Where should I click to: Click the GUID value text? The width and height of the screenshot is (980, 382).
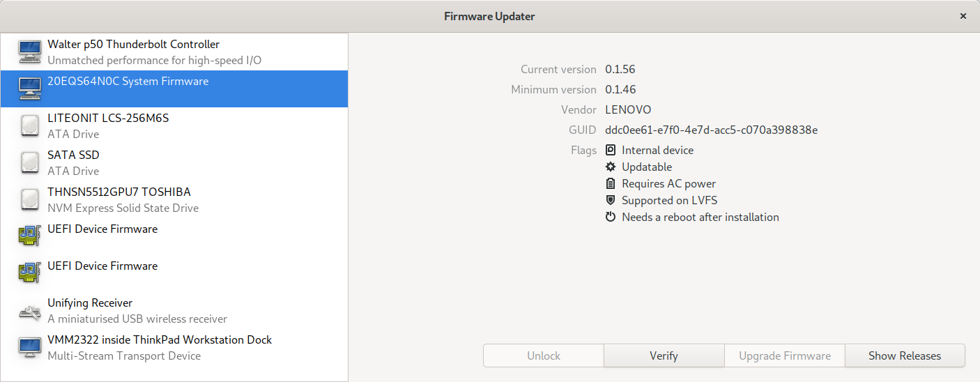pyautogui.click(x=711, y=130)
